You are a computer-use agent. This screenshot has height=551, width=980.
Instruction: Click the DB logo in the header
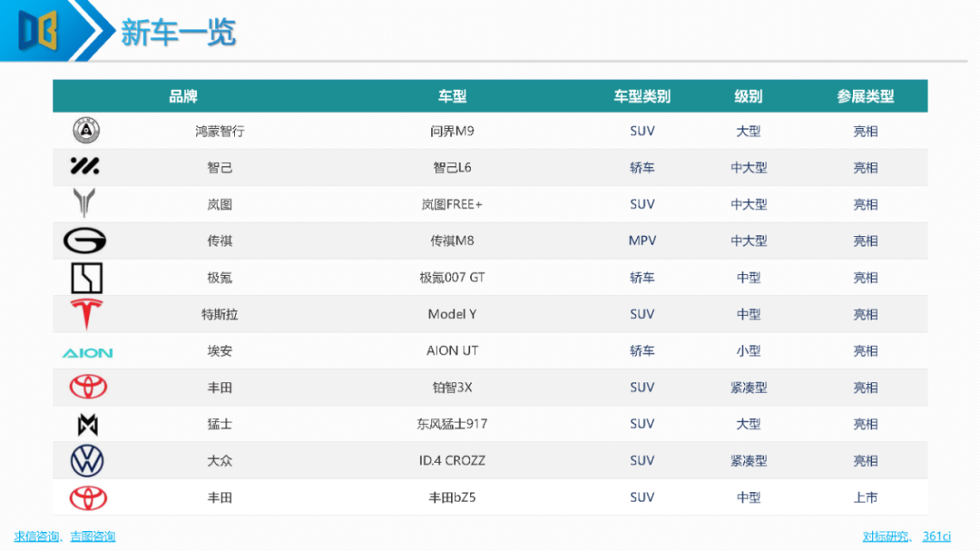[x=37, y=30]
